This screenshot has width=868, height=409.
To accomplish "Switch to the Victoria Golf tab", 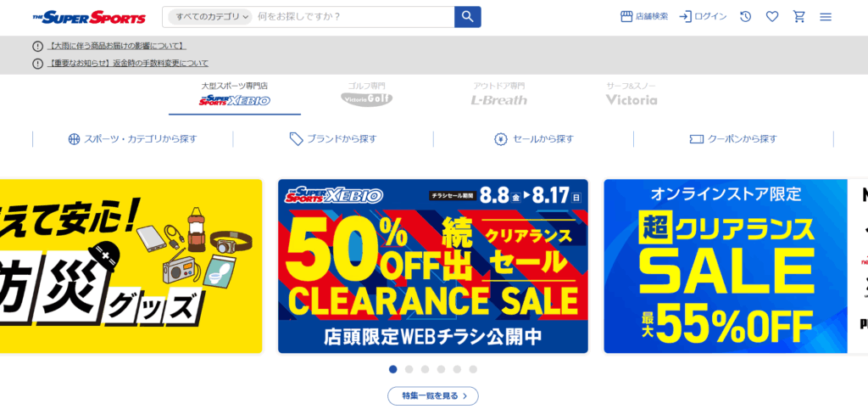I will (x=366, y=95).
